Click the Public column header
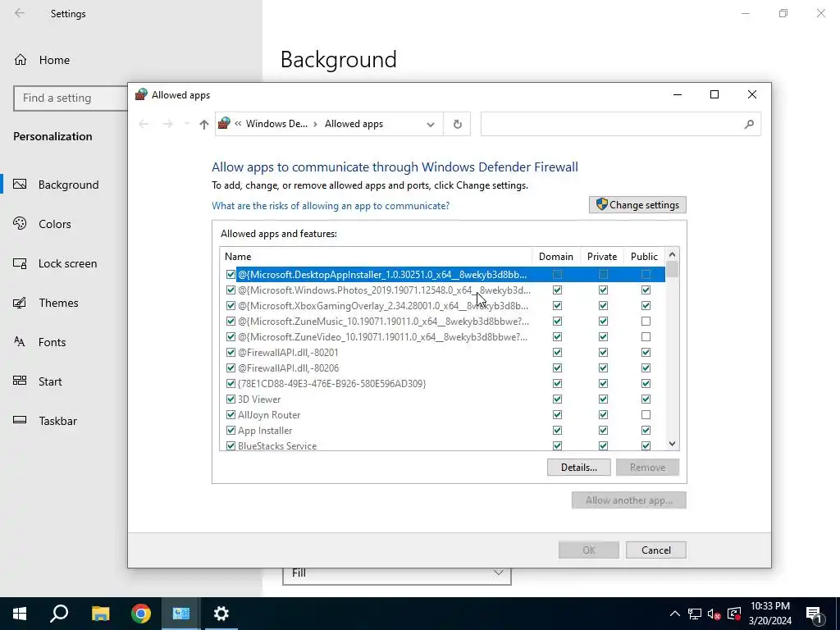840x630 pixels. tap(644, 257)
